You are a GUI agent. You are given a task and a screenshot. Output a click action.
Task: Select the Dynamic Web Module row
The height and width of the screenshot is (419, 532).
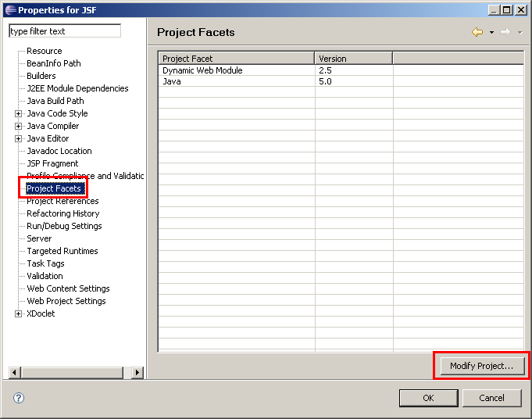pos(341,70)
